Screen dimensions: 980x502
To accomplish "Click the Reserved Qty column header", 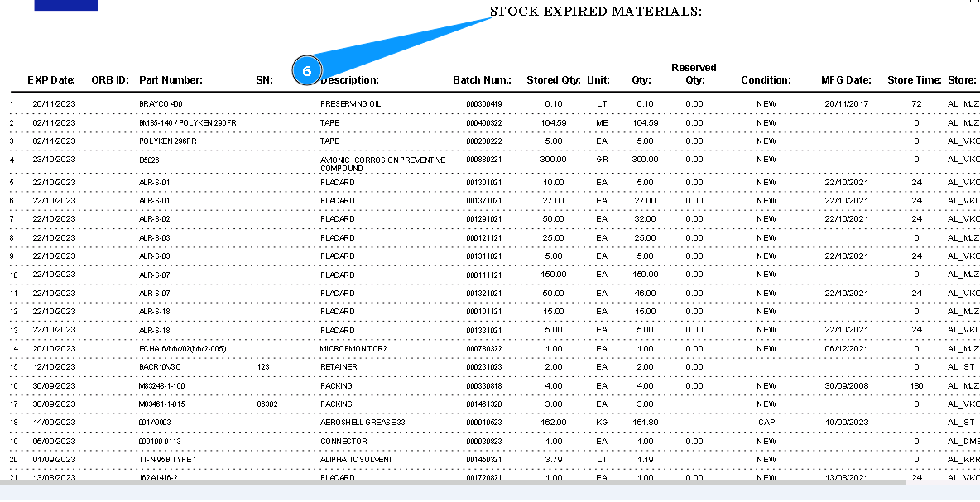I will coord(694,74).
